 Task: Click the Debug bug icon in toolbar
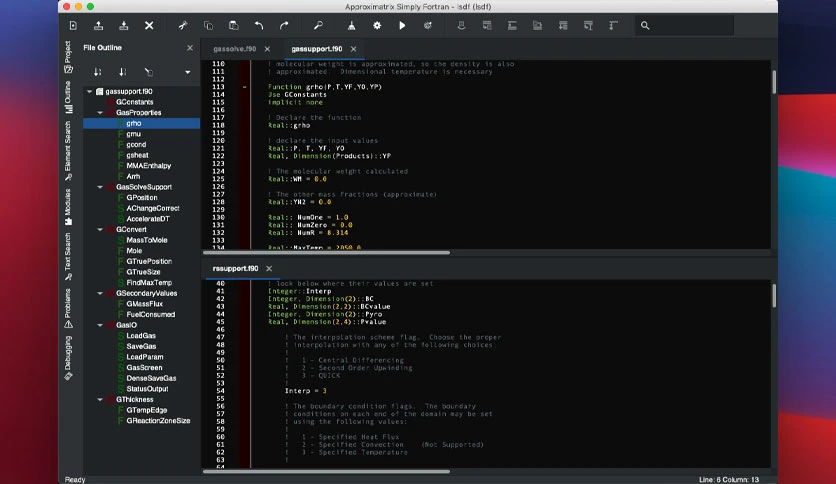point(428,26)
